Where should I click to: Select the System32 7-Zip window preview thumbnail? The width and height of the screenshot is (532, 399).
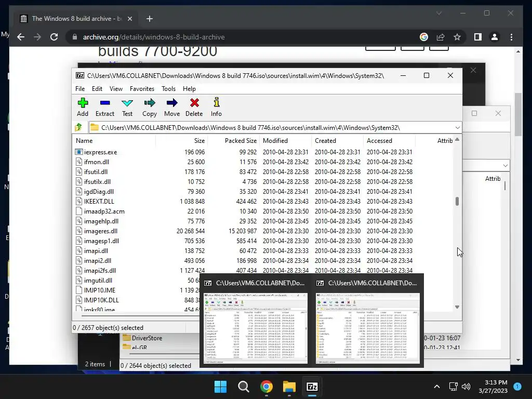(256, 328)
